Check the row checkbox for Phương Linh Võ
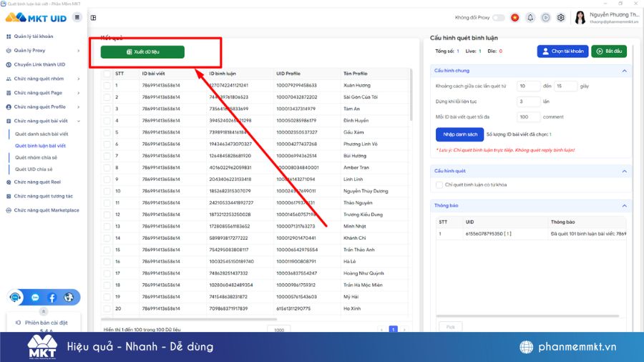 point(107,144)
